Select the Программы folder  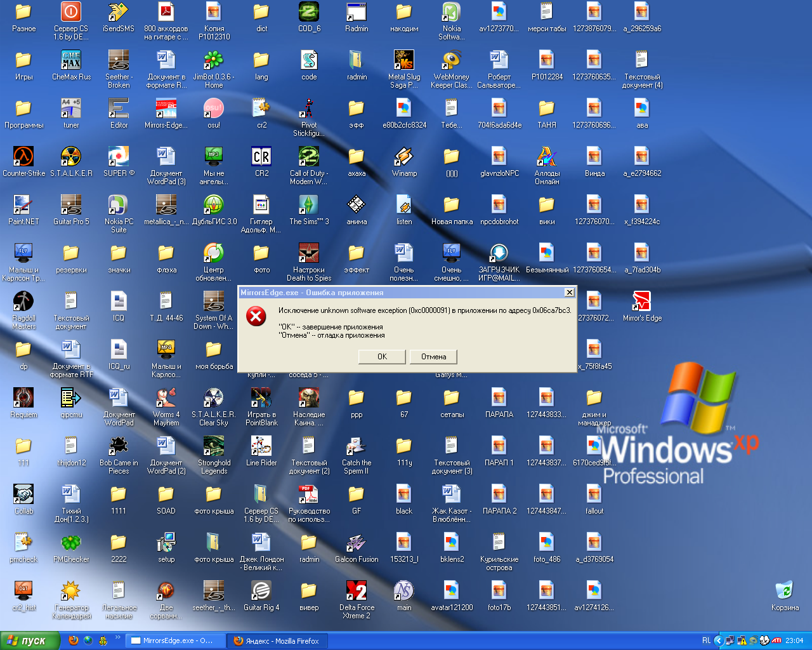pos(23,113)
